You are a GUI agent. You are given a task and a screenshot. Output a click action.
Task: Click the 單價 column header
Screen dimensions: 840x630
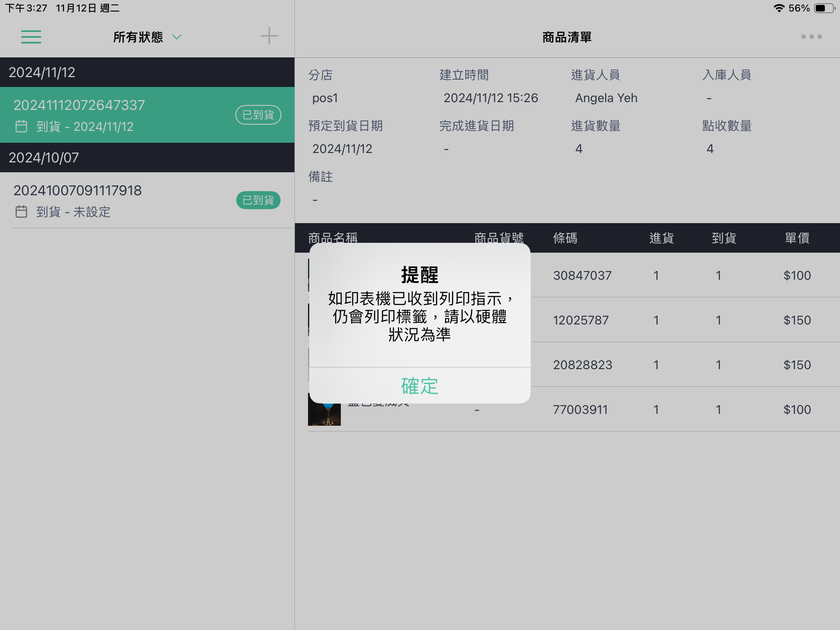tap(797, 238)
